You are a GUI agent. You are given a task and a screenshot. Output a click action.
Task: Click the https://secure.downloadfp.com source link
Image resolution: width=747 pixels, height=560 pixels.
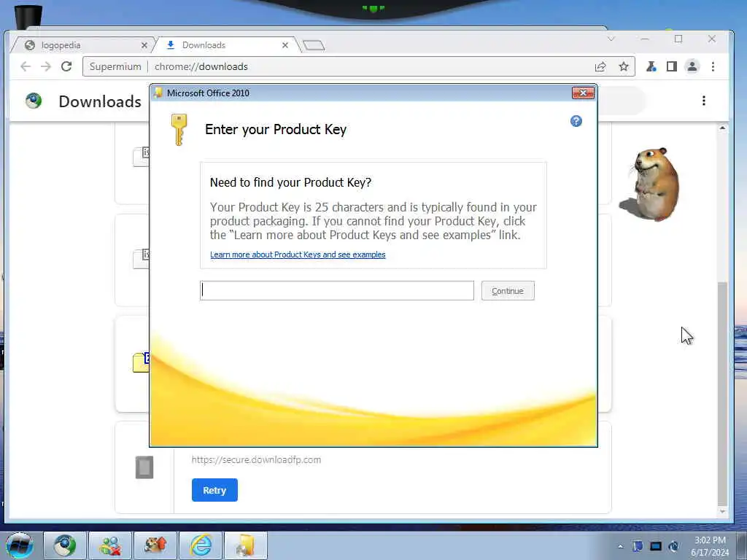[x=256, y=459]
